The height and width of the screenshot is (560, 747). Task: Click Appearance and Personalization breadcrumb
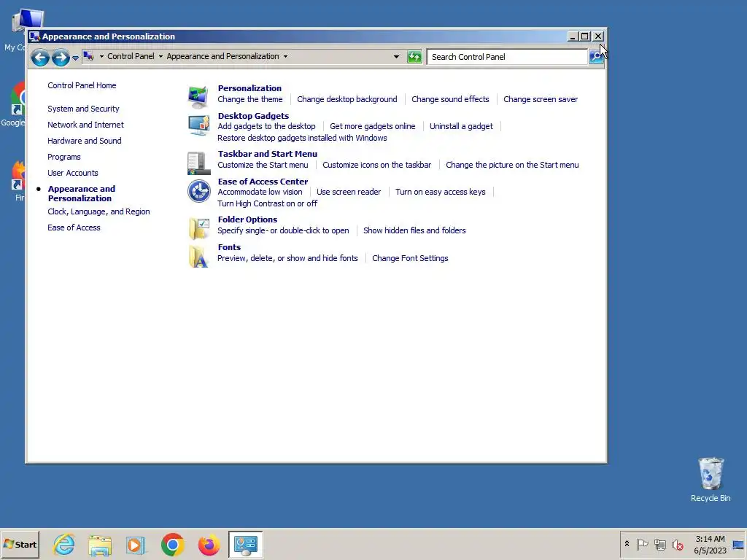tap(222, 56)
